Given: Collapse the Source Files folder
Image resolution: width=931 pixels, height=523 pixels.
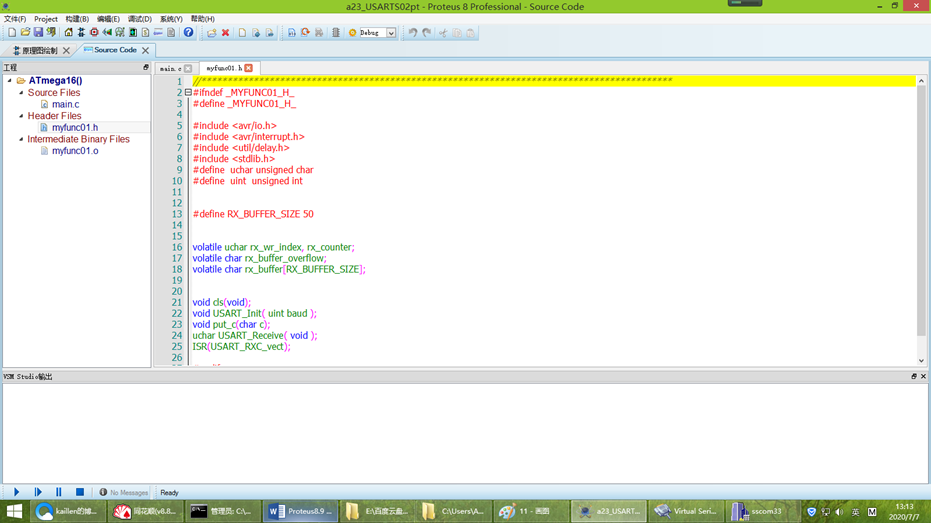Looking at the screenshot, I should tap(21, 93).
